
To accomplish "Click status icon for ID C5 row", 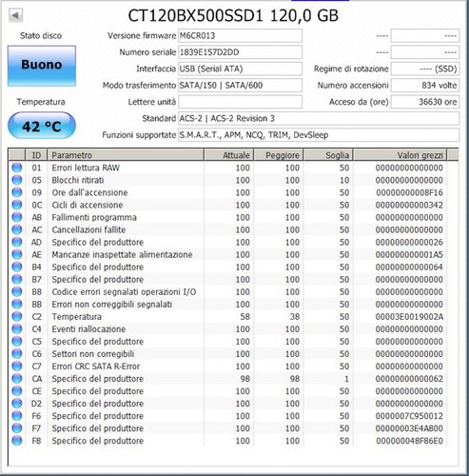I will [x=17, y=341].
